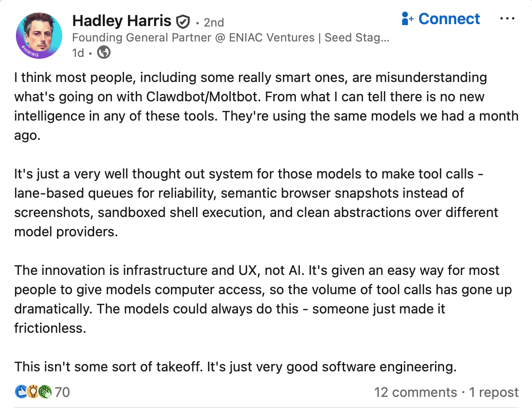The height and width of the screenshot is (408, 532).
Task: Click the 2nd degree connection label
Action: pos(214,22)
